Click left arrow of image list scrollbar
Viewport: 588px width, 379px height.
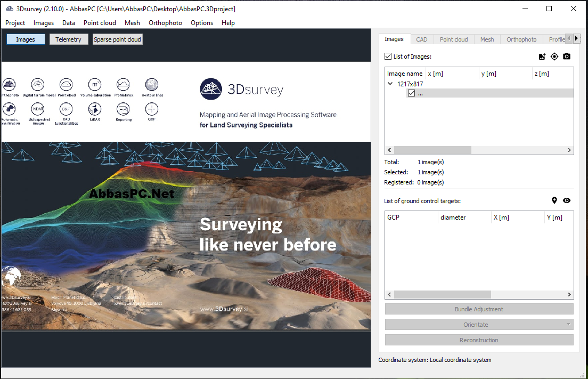(x=389, y=150)
